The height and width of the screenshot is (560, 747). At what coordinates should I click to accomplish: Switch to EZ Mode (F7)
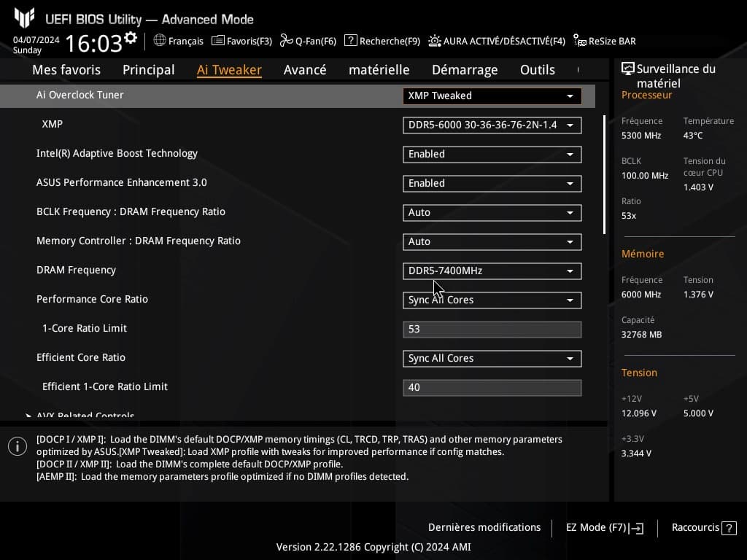point(605,528)
